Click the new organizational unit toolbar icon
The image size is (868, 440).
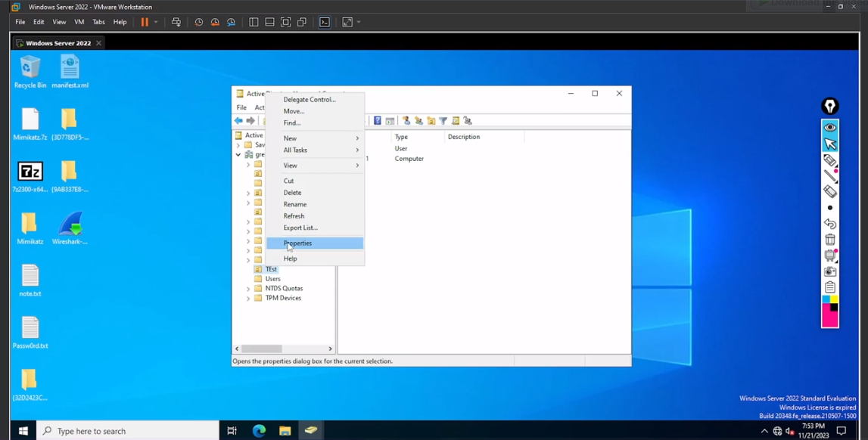click(431, 120)
